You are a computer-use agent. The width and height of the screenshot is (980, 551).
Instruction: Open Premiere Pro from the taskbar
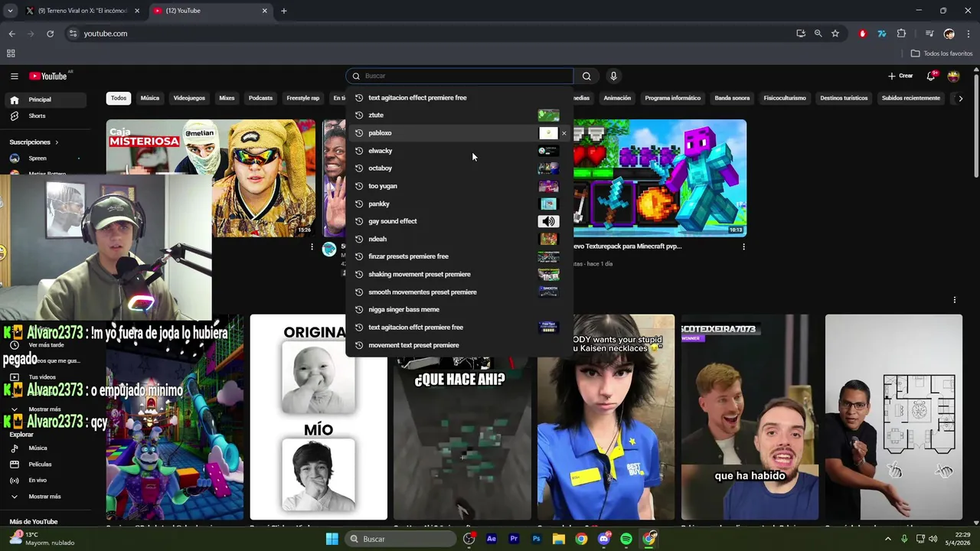click(x=514, y=539)
